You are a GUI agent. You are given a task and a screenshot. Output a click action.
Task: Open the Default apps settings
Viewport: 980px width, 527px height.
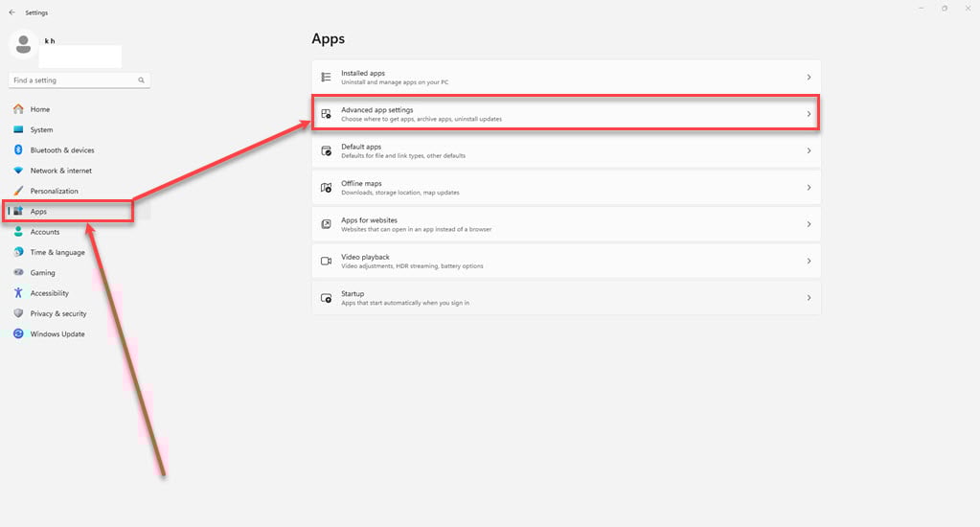point(565,150)
